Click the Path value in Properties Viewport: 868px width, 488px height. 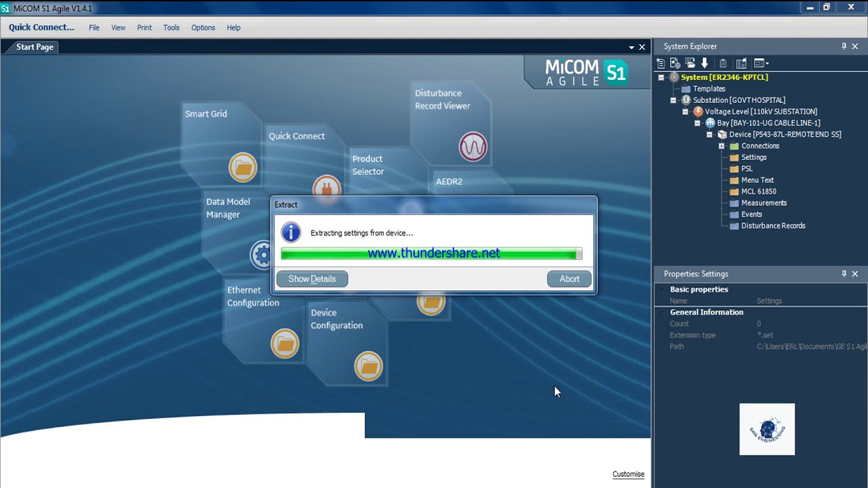point(812,346)
